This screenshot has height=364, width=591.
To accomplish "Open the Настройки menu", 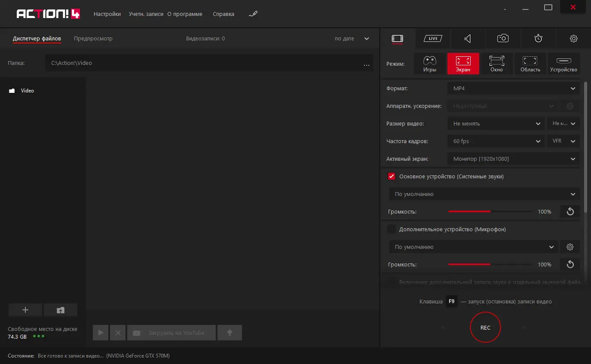I will (107, 14).
